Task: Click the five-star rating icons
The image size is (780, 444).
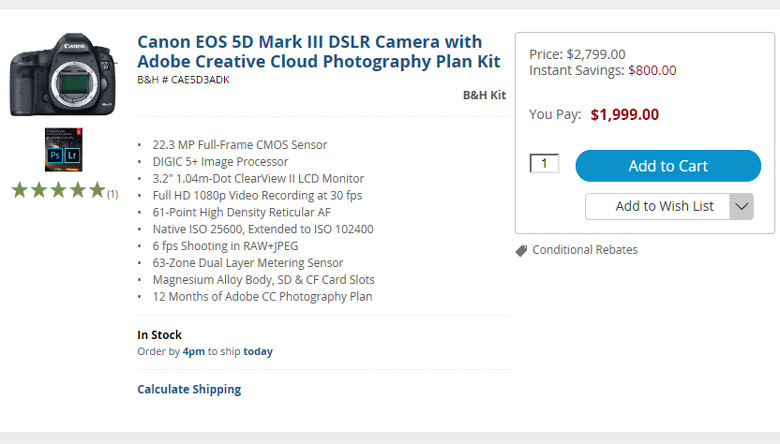Action: (58, 190)
